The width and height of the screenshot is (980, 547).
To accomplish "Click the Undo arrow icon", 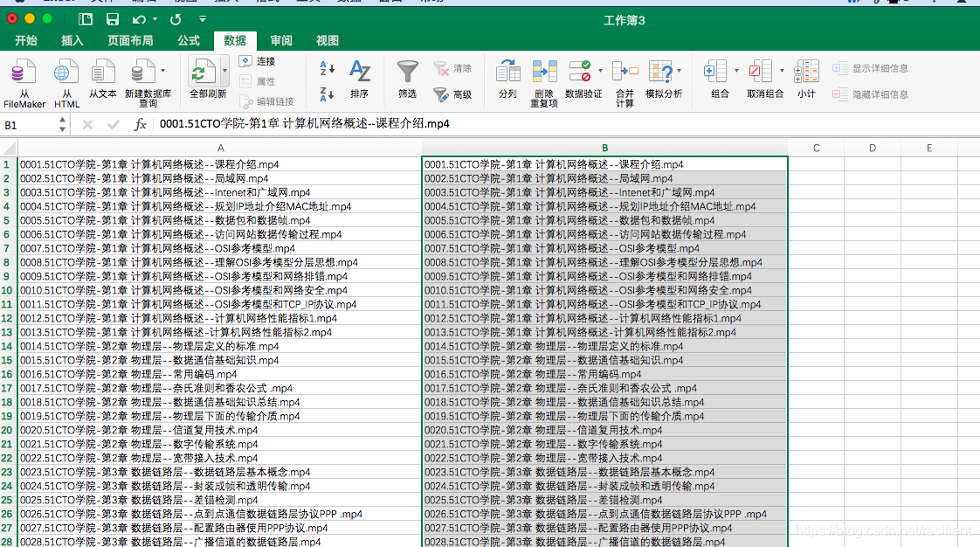I will [x=140, y=20].
